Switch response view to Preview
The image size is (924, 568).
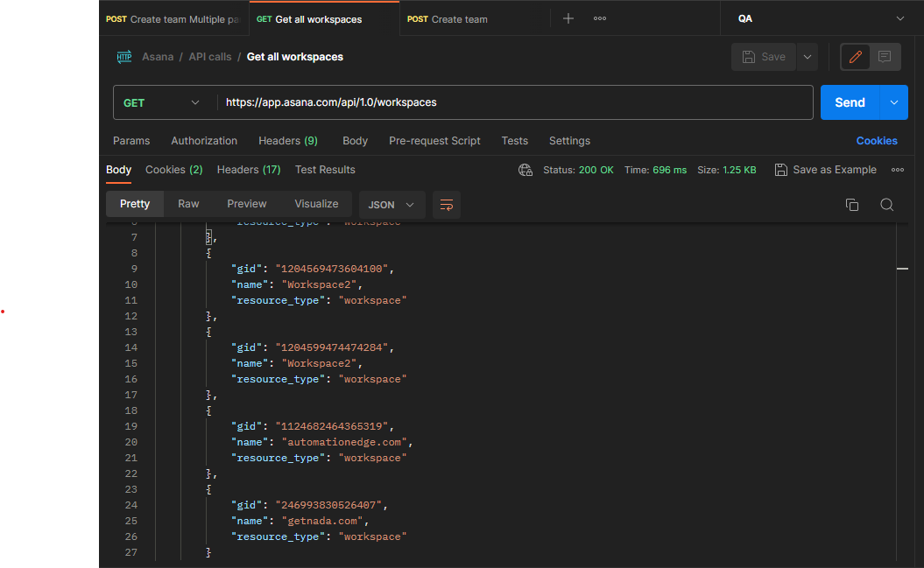coord(247,204)
